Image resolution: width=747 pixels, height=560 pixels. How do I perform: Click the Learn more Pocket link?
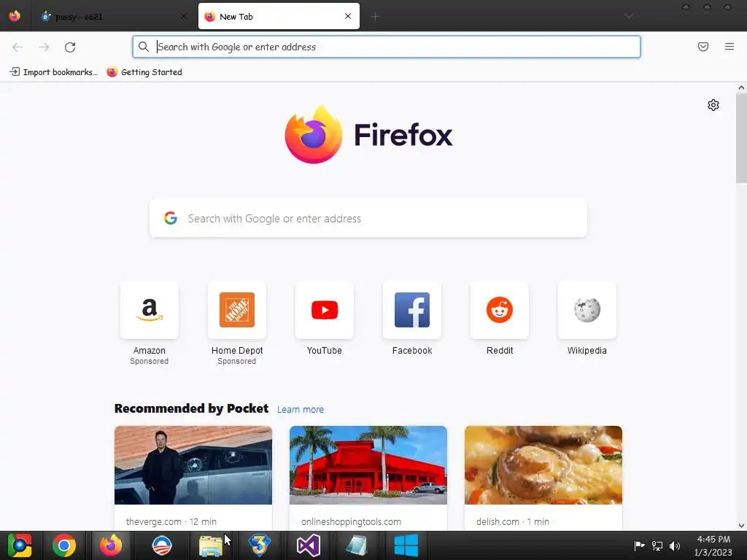point(300,410)
